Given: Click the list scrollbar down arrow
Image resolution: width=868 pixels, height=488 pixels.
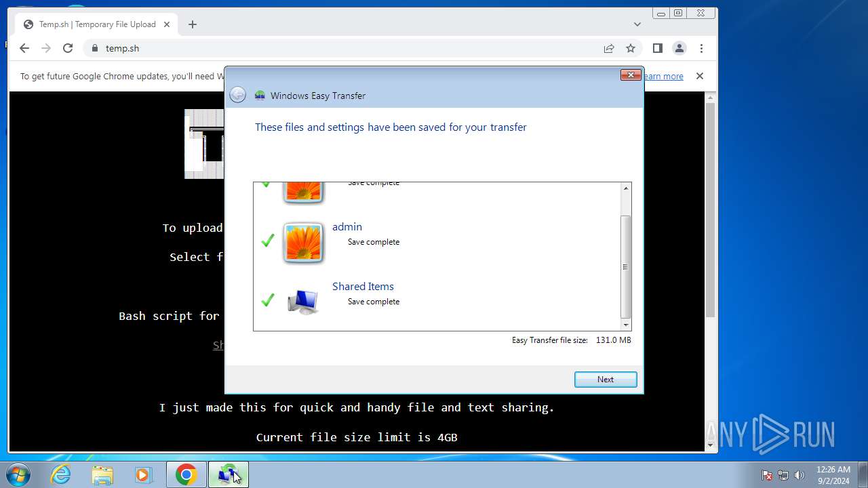Looking at the screenshot, I should (x=626, y=325).
